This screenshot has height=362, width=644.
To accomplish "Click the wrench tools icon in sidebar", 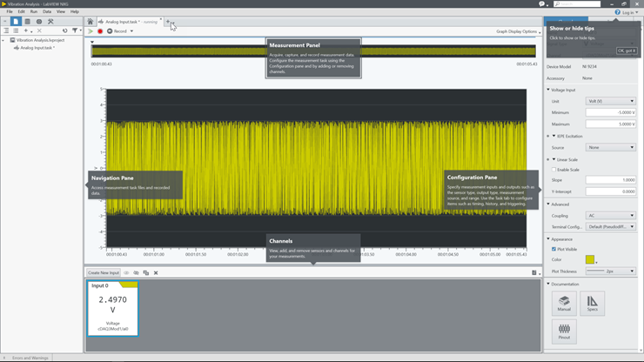I will pos(50,22).
